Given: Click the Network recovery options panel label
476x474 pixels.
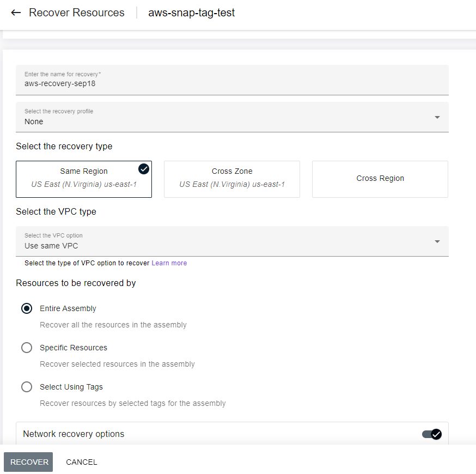Looking at the screenshot, I should pyautogui.click(x=74, y=434).
